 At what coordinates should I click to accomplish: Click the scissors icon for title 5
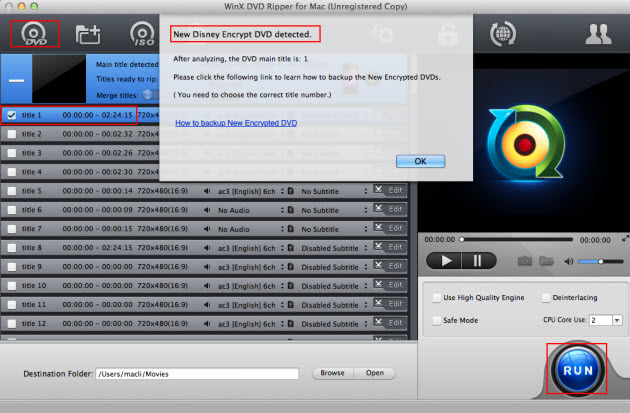(378, 190)
